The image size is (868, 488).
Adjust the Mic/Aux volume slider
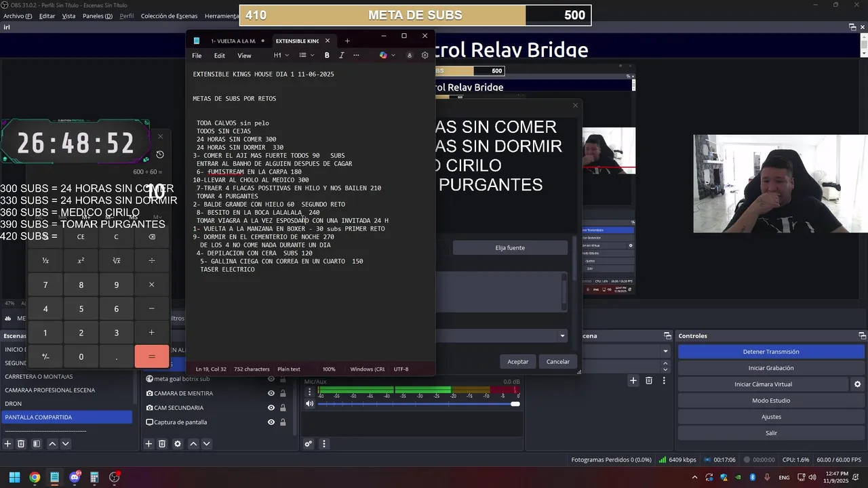tap(418, 404)
